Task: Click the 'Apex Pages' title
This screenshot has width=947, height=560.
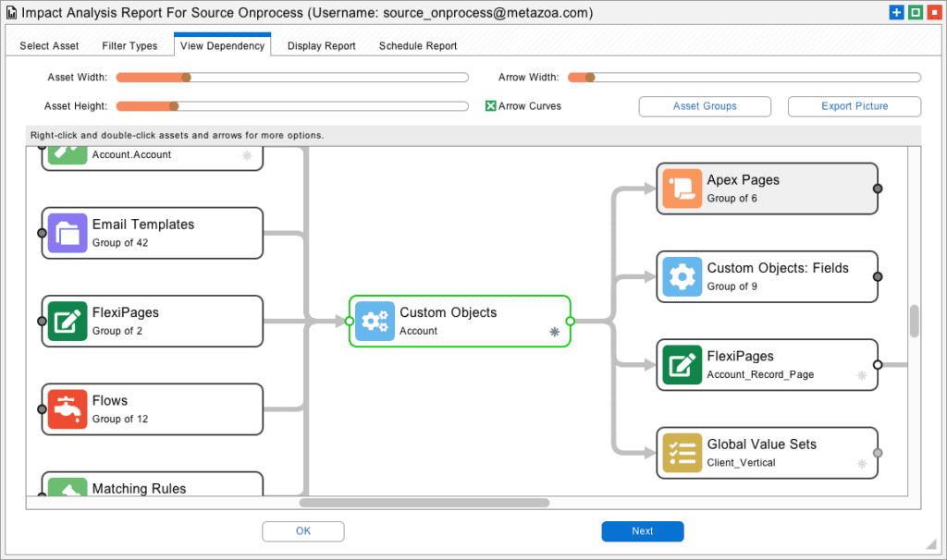Action: click(743, 180)
